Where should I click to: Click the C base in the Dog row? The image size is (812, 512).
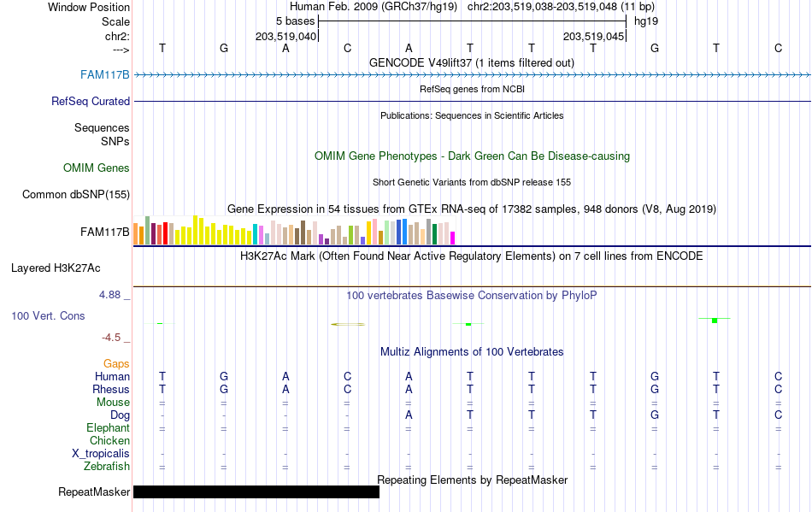(x=778, y=415)
